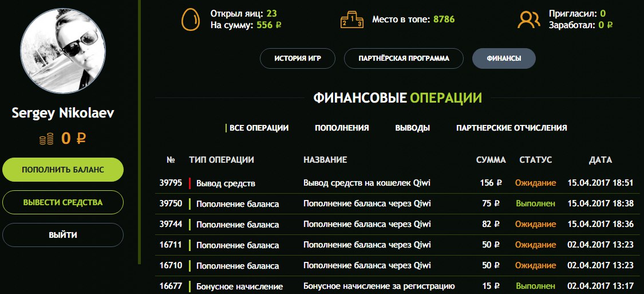Click the Пригласил value 0
This screenshot has width=644, height=294.
(603, 14)
